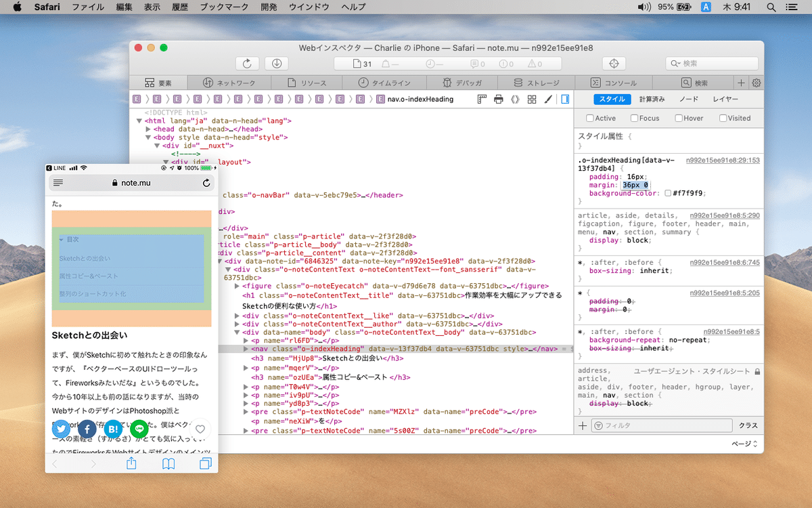Click the Twitter share button on iPhone
Screen dimensions: 812x508
62,429
